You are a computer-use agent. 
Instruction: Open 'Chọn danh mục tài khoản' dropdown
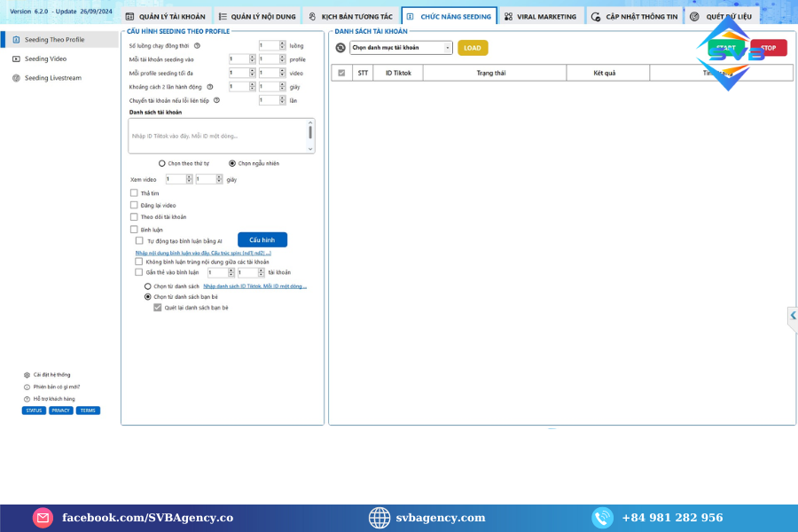[401, 48]
